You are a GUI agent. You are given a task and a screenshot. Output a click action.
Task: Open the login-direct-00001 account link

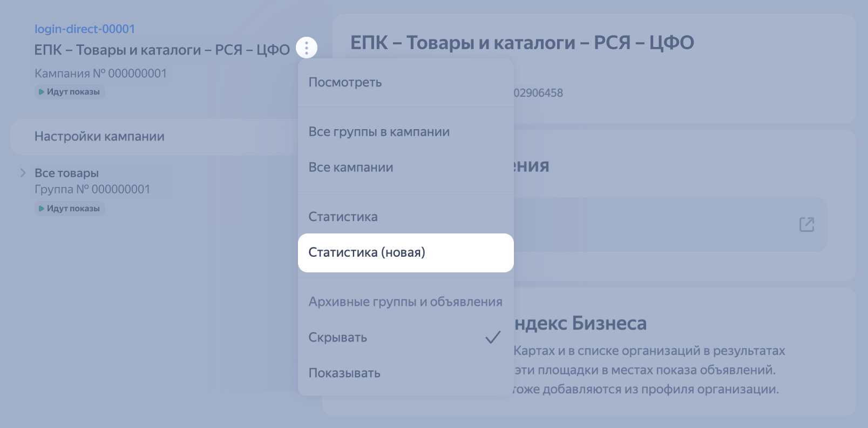pyautogui.click(x=85, y=29)
